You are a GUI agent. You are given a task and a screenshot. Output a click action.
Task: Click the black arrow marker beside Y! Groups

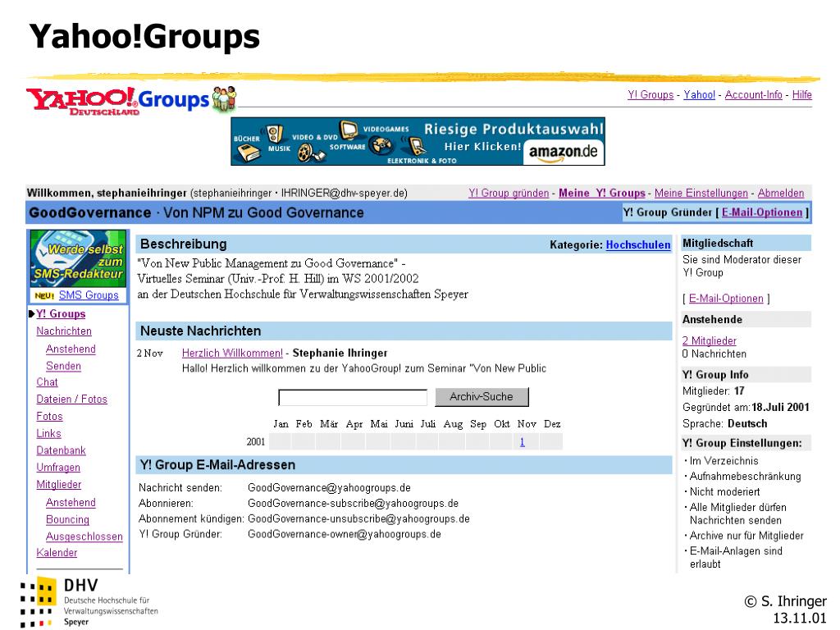click(x=32, y=314)
